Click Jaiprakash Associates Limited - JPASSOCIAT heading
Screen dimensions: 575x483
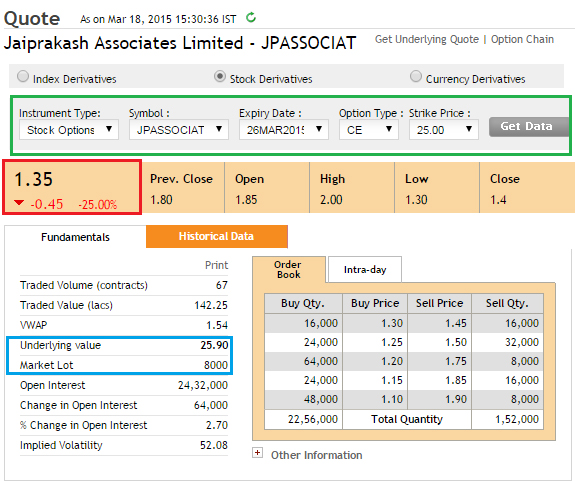[180, 43]
